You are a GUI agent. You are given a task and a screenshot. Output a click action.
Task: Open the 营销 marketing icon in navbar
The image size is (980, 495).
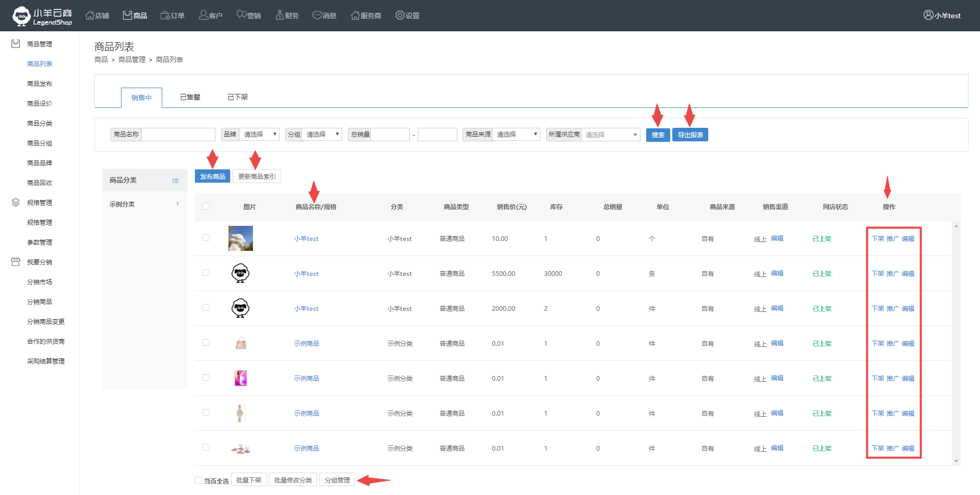241,15
